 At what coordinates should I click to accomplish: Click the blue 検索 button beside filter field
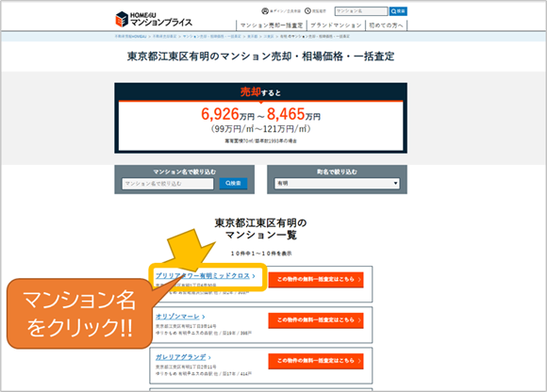(233, 184)
